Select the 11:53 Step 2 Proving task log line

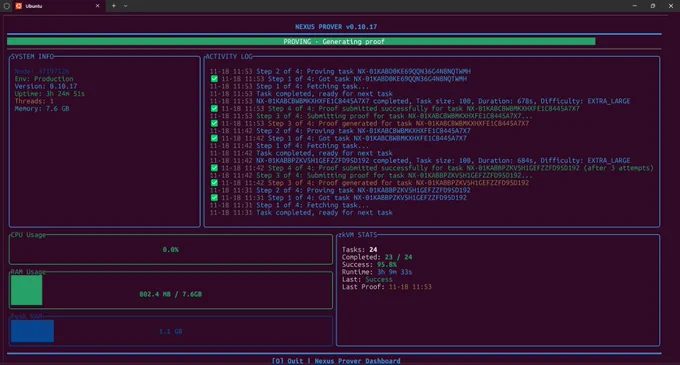(340, 71)
